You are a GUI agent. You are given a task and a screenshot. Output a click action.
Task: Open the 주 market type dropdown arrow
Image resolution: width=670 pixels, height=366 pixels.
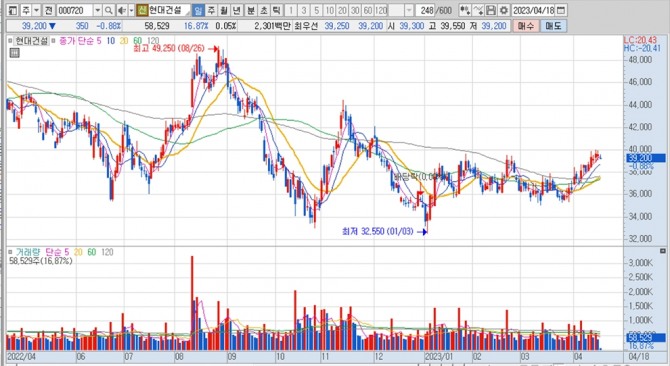(36, 10)
